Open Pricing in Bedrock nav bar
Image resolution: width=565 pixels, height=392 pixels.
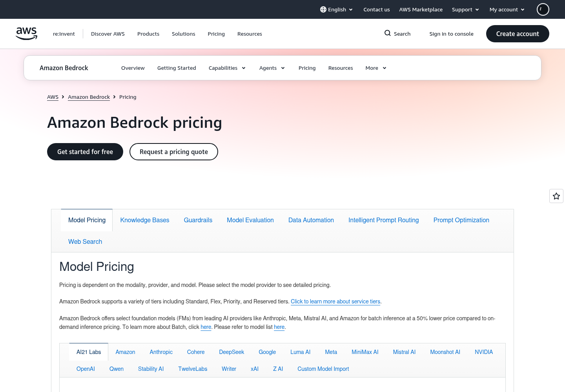click(307, 68)
